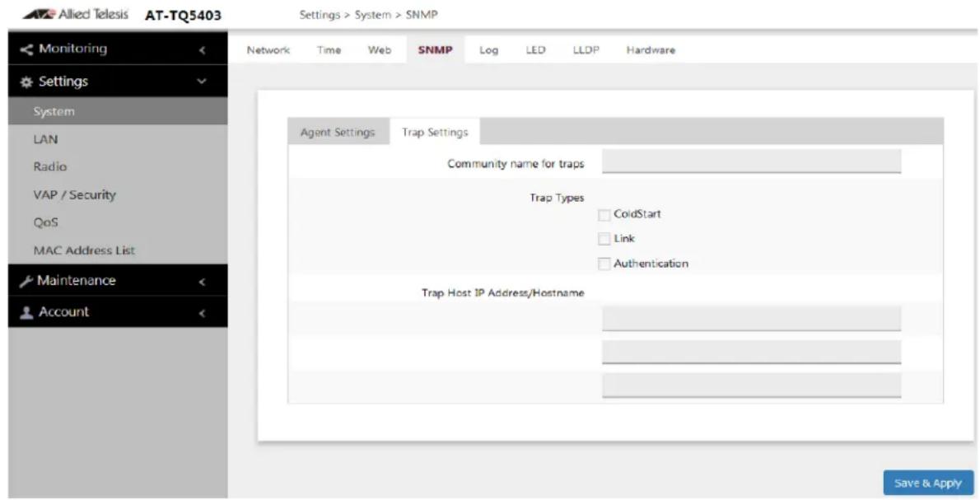Screen dimensions: 980x500
Task: Click the Allied Telesis logo
Action: [74, 15]
